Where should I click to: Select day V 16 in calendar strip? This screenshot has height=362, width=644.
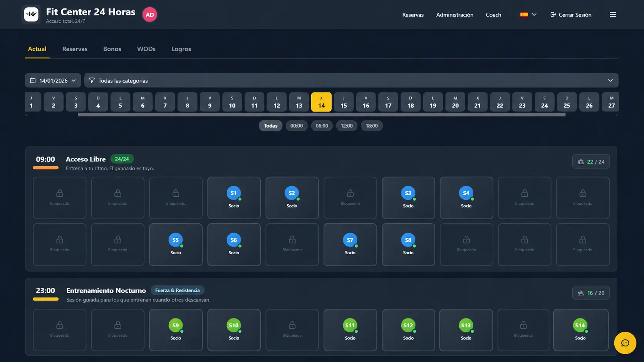coord(366,102)
